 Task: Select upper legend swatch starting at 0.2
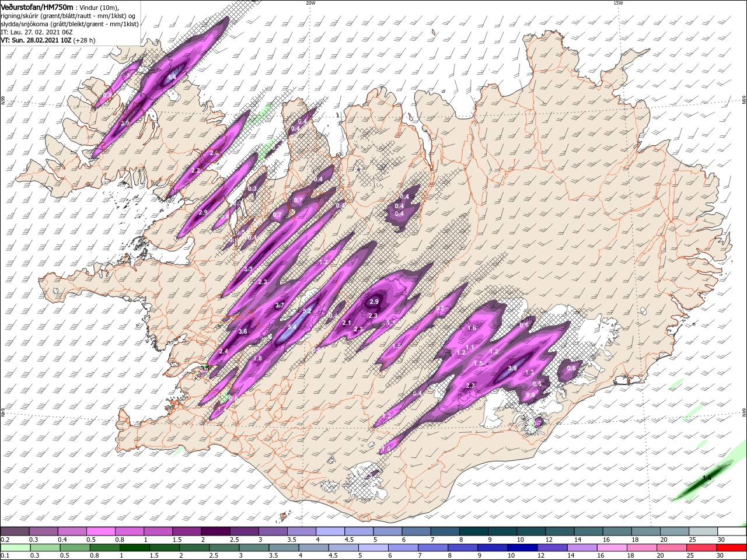(x=15, y=531)
